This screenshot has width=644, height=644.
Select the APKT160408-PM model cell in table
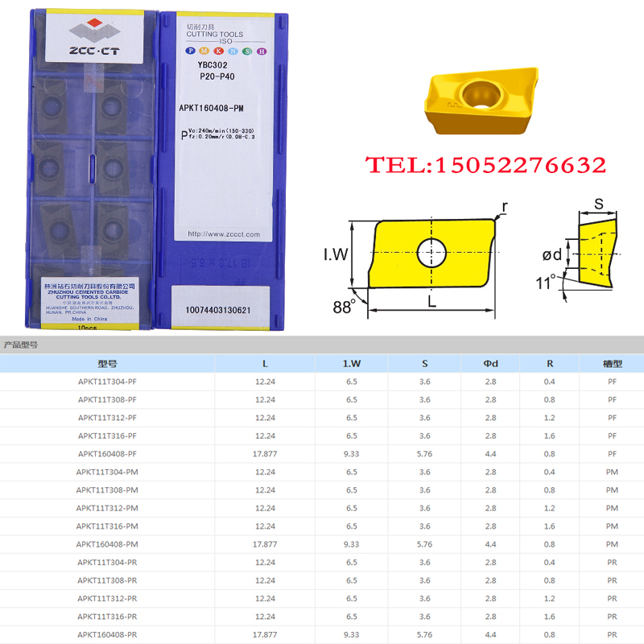click(107, 544)
